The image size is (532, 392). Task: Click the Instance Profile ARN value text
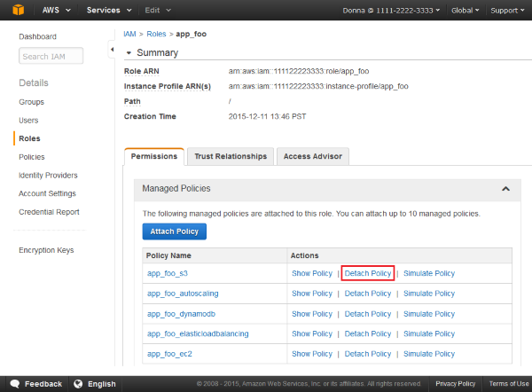coord(318,86)
